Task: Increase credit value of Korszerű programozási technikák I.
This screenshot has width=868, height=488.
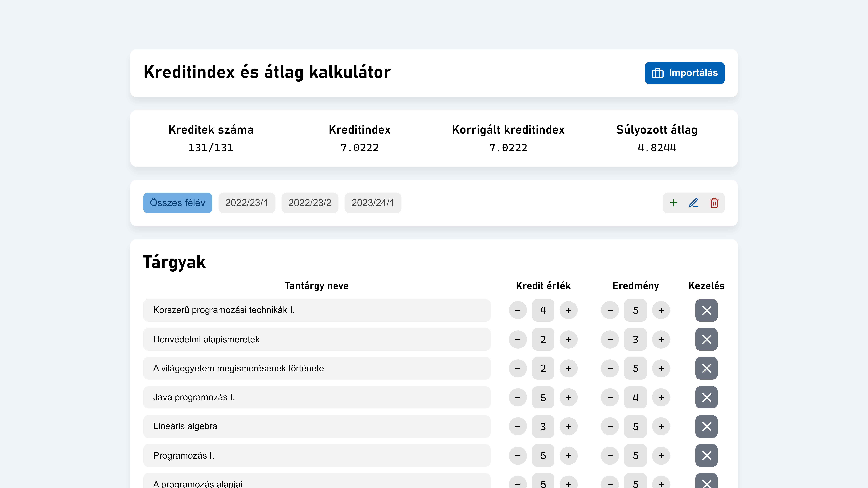Action: (568, 310)
